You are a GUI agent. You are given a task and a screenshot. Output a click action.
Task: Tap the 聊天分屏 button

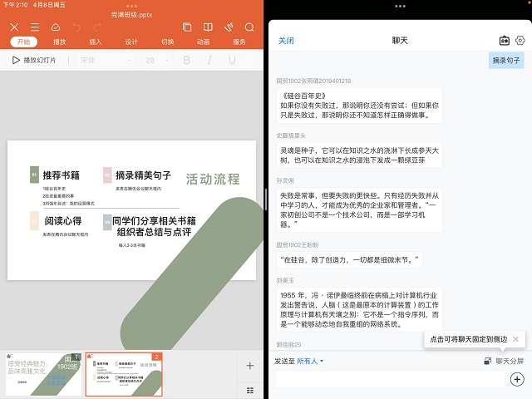point(504,361)
